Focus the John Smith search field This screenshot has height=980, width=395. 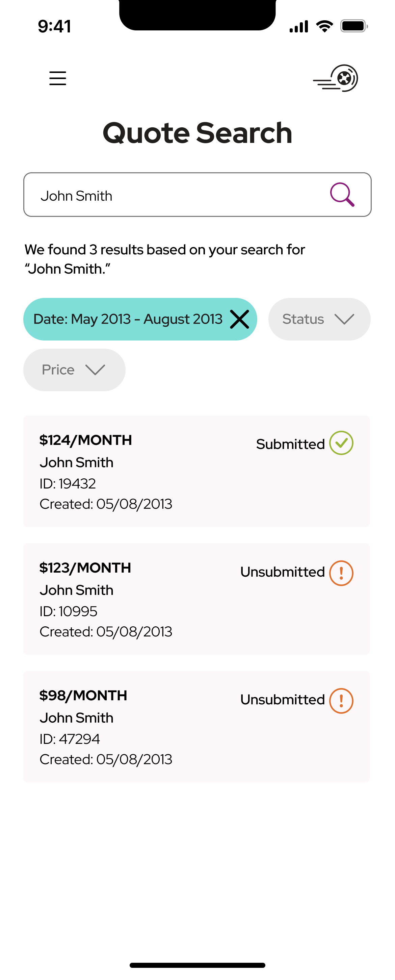(197, 195)
